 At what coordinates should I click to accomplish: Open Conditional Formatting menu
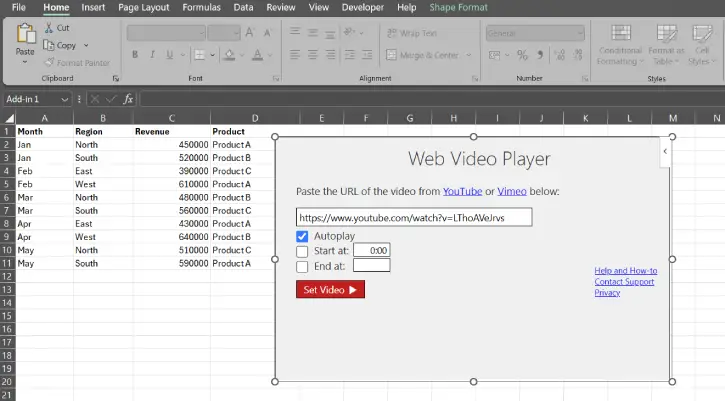coord(620,45)
